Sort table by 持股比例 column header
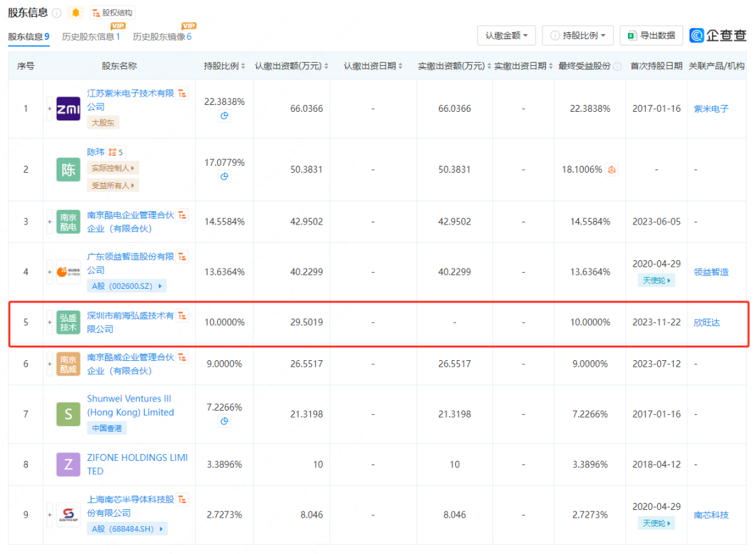Viewport: 756px width, 554px height. pos(224,66)
